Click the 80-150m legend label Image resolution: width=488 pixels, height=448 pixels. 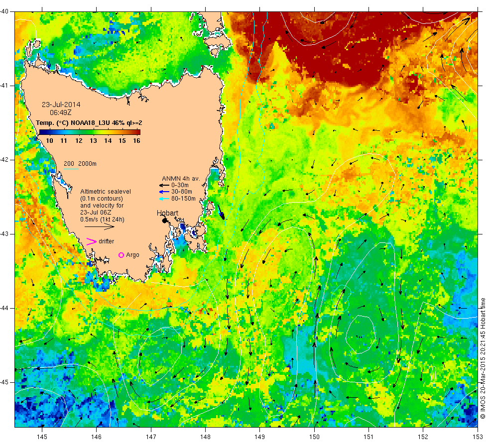pos(183,199)
